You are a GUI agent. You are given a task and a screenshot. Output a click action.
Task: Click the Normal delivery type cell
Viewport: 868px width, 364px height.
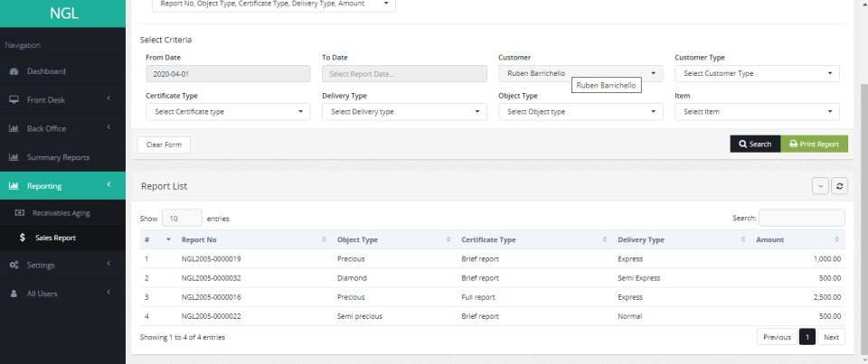coord(630,316)
